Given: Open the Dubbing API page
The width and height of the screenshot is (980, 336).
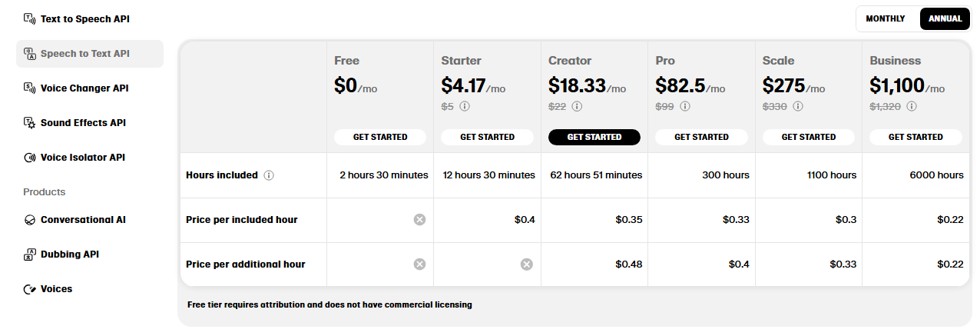Looking at the screenshot, I should click(x=69, y=254).
